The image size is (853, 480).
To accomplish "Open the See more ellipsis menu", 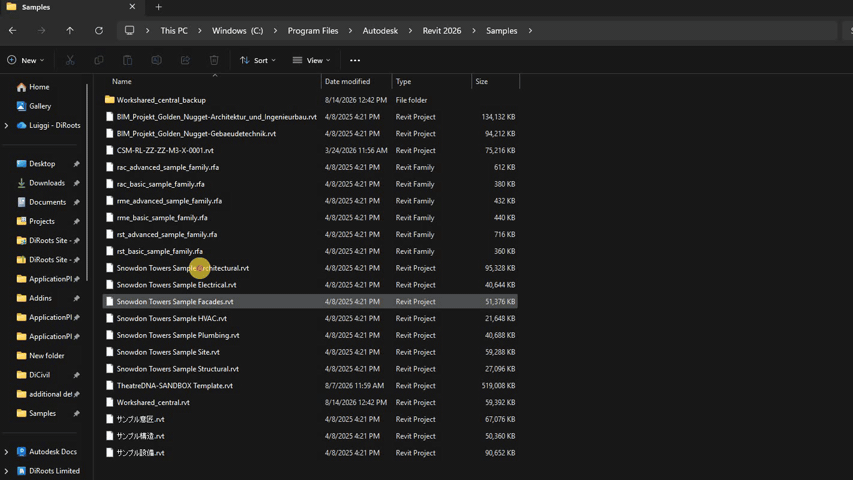I will coord(355,60).
